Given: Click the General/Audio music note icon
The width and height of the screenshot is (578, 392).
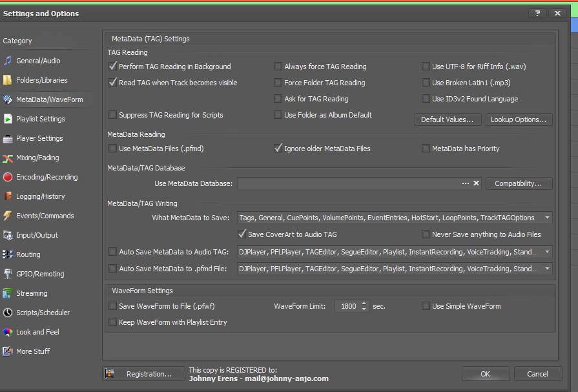Looking at the screenshot, I should [8, 61].
